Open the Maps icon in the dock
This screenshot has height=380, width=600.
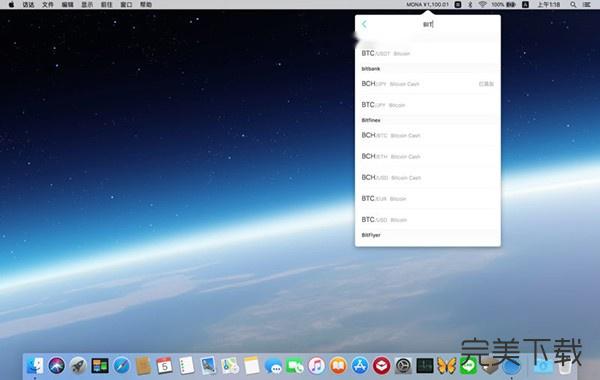click(230, 365)
